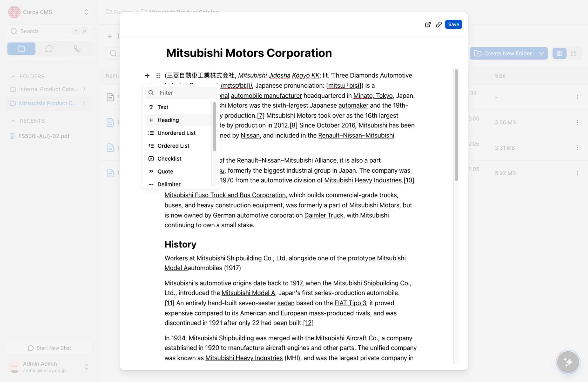
Task: Follow the automobile manufacturer link
Action: pyautogui.click(x=266, y=96)
